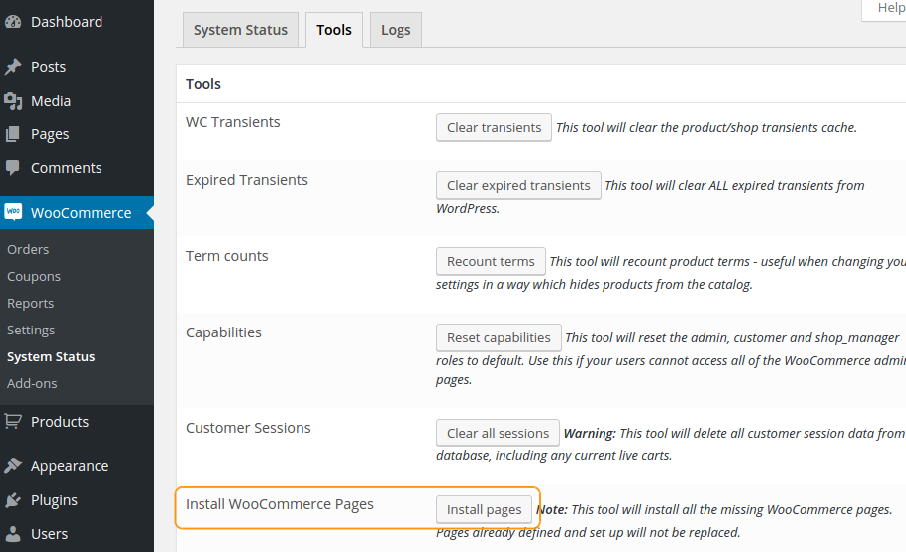Click the Pages icon in sidebar

point(13,134)
